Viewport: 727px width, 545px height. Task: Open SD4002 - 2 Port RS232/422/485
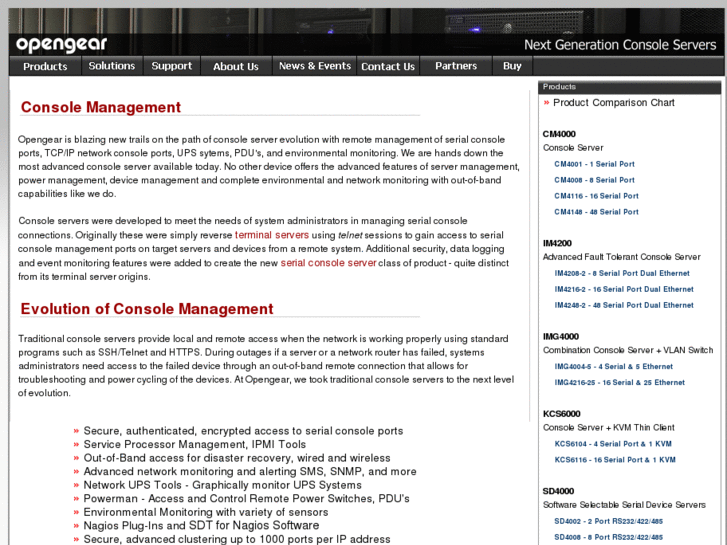(x=608, y=522)
